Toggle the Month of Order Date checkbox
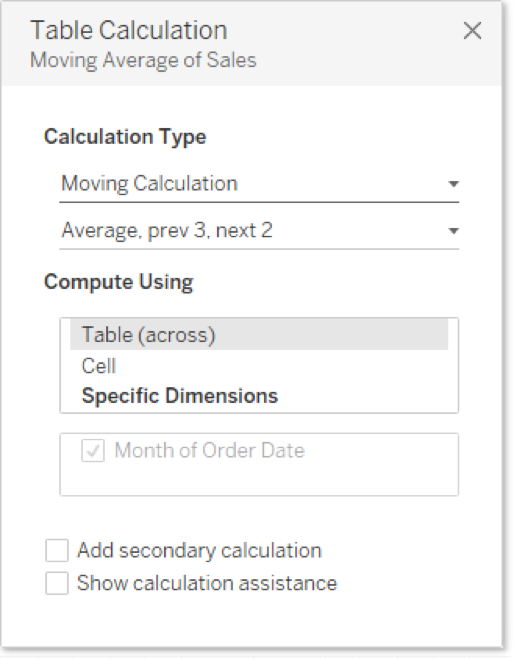 pos(92,451)
